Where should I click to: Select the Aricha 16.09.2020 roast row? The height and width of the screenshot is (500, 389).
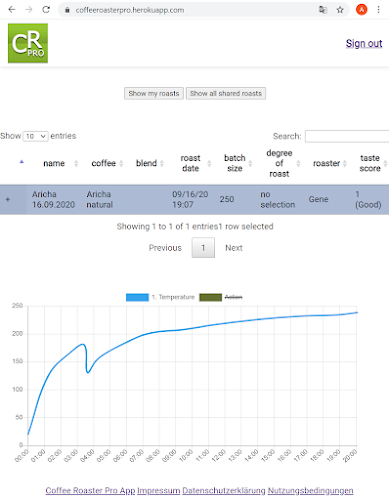point(194,199)
